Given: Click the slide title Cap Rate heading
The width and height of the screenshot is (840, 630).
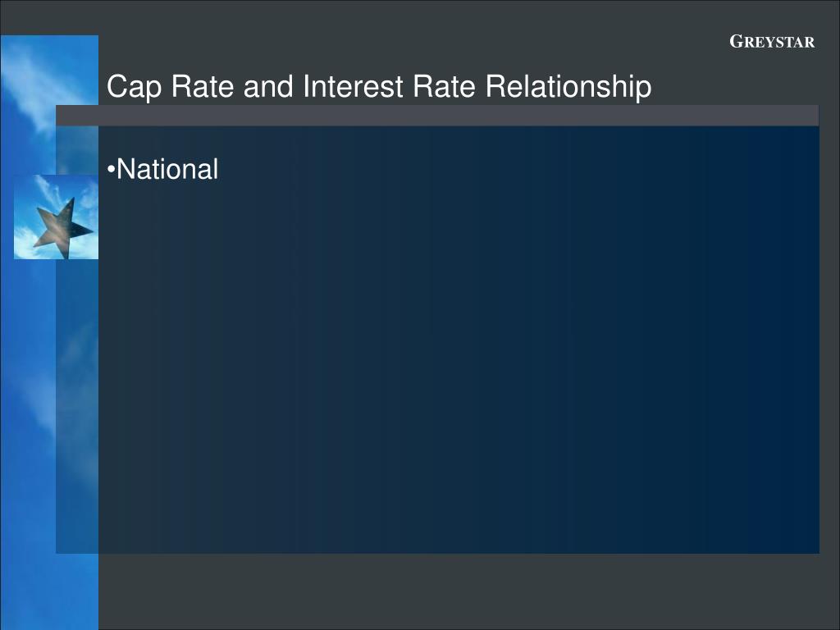Looking at the screenshot, I should 379,86.
